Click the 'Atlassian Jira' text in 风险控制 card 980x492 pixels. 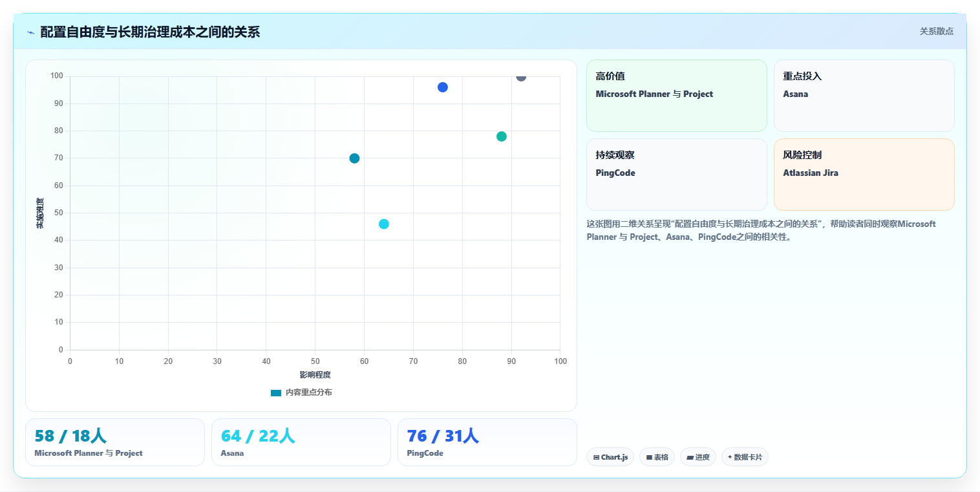click(810, 173)
